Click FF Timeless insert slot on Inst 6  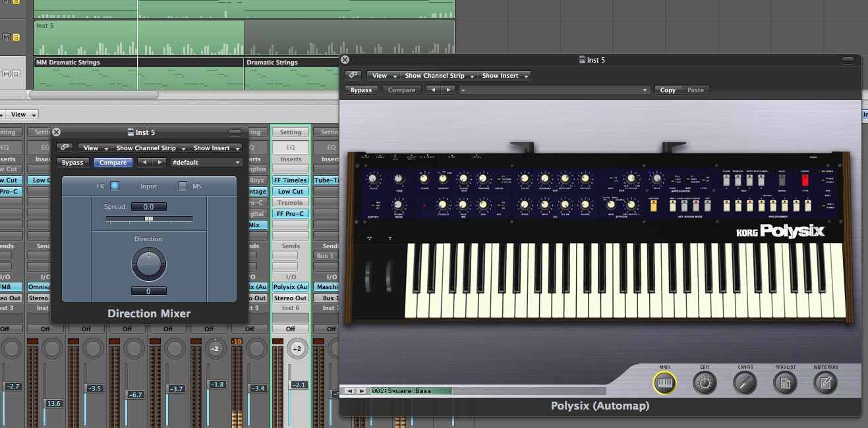[291, 180]
